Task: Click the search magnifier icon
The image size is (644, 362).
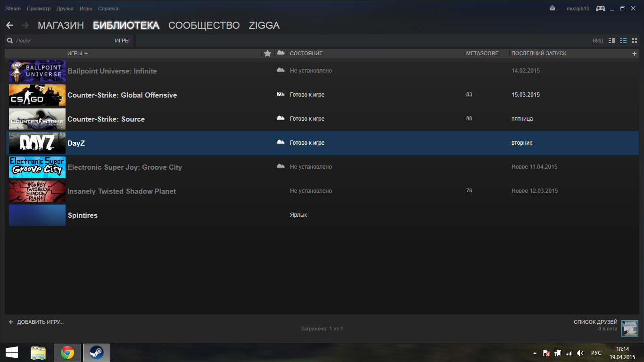Action: pyautogui.click(x=9, y=41)
